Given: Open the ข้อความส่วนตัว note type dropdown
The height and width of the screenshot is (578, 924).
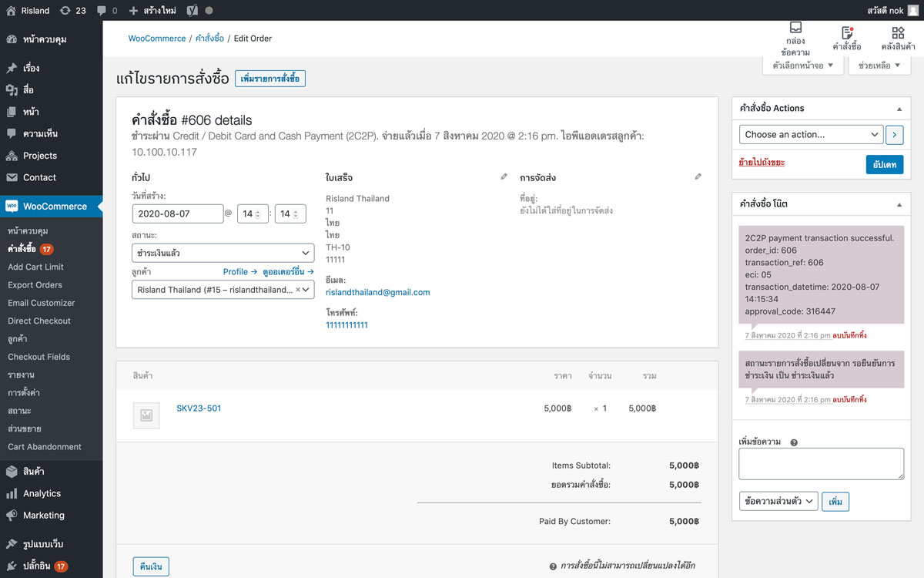Looking at the screenshot, I should 778,502.
